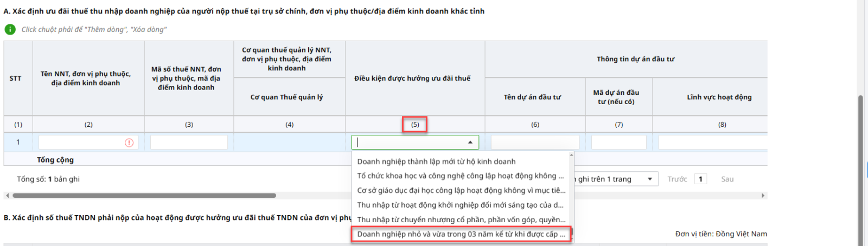The width and height of the screenshot is (868, 246).
Task: Click page number 1 in pagination
Action: (x=700, y=179)
